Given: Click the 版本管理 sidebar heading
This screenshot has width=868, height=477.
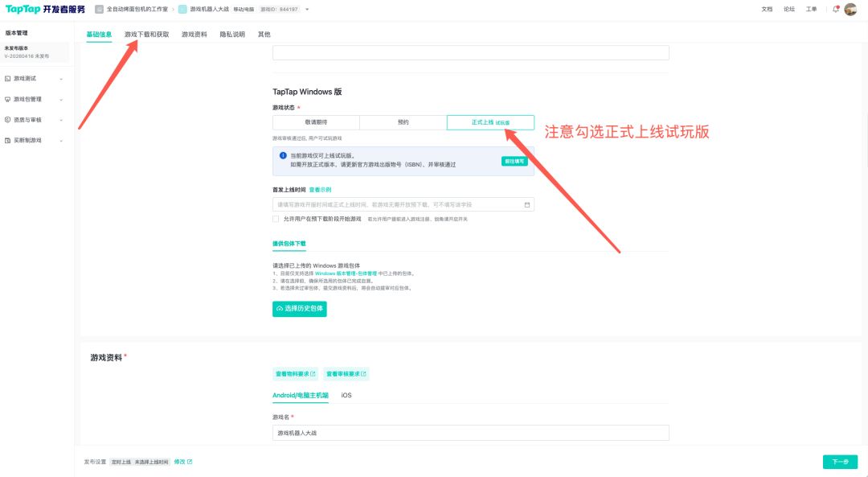Looking at the screenshot, I should coord(17,33).
